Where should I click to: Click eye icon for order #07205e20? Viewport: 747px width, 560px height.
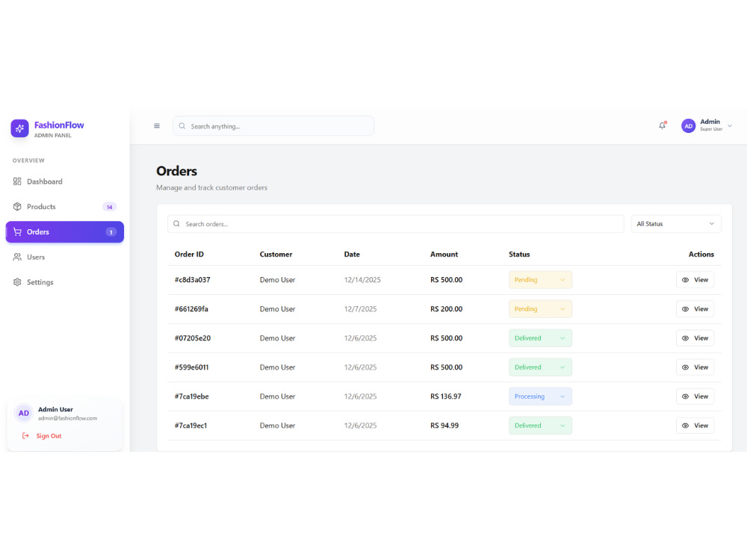tap(685, 338)
